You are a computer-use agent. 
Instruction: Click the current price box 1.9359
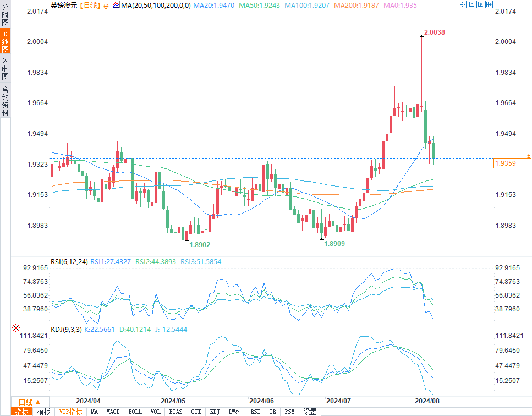[x=512, y=163]
